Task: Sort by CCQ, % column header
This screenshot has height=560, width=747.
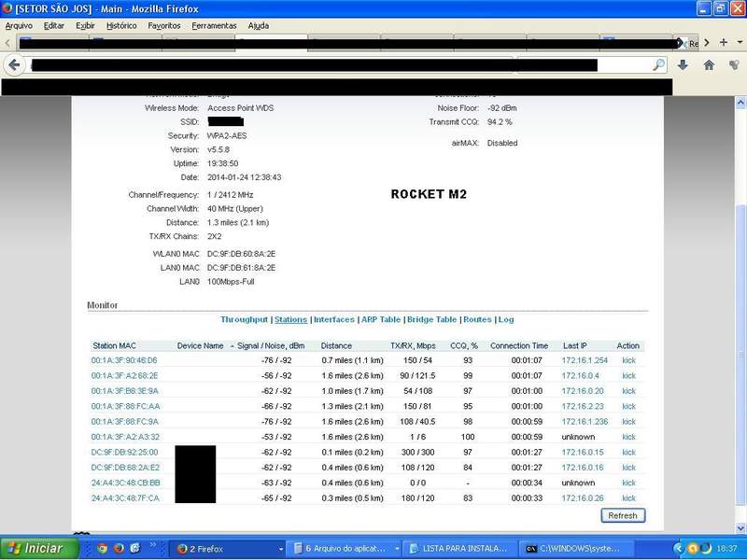Action: pyautogui.click(x=464, y=346)
